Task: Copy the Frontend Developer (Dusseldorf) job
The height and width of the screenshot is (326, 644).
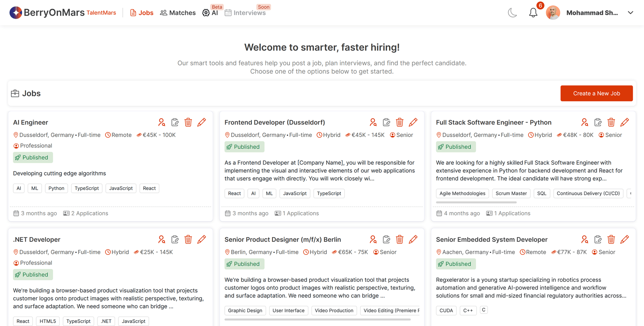Action: click(x=386, y=122)
